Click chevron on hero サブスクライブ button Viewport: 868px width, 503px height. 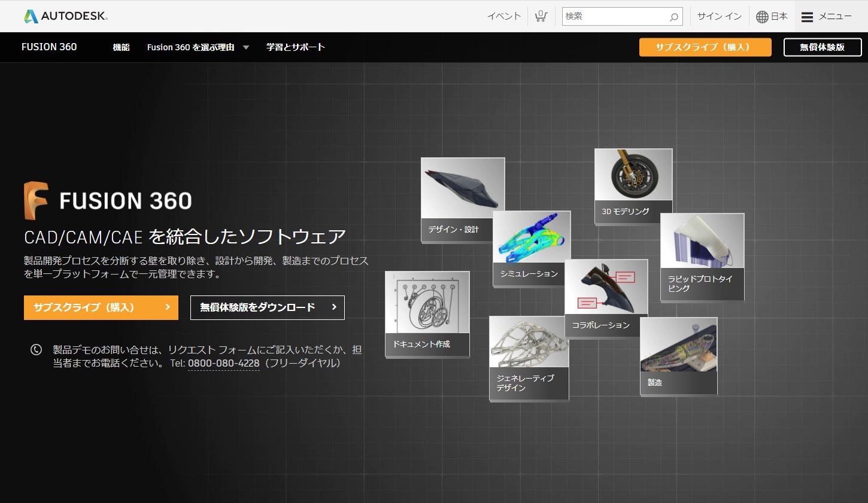(x=168, y=307)
